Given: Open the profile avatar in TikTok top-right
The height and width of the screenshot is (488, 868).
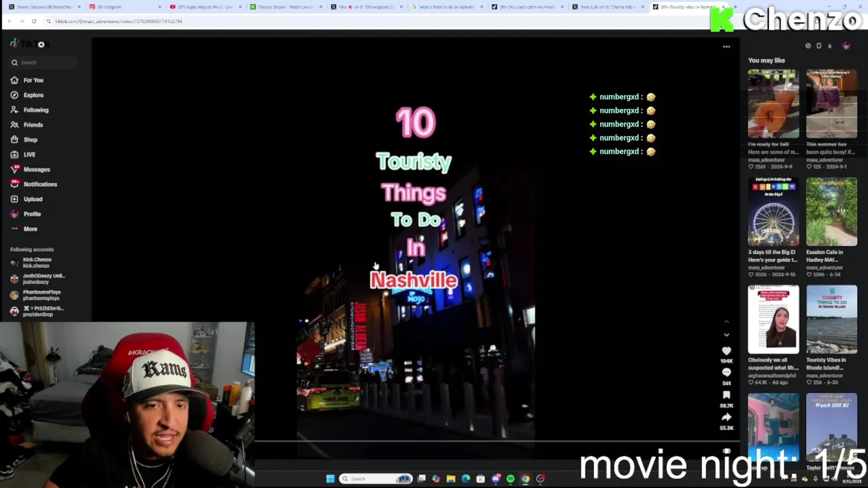Looking at the screenshot, I should click(846, 45).
